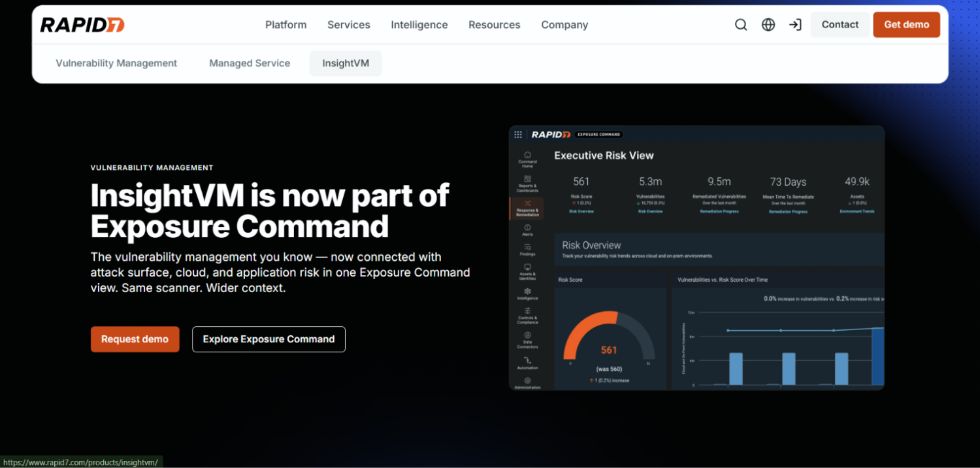This screenshot has width=980, height=468.
Task: Click the 5.3m vulnerabilities stat
Action: [x=651, y=182]
